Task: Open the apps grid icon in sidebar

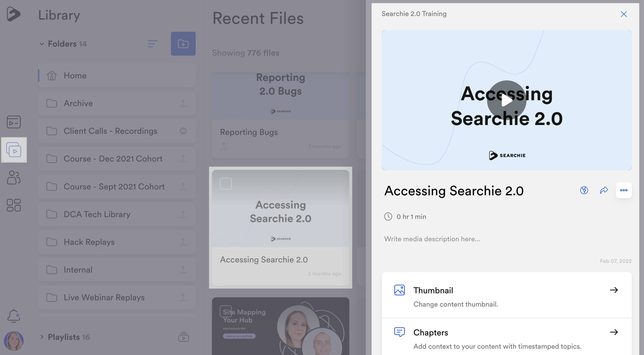Action: click(x=14, y=205)
